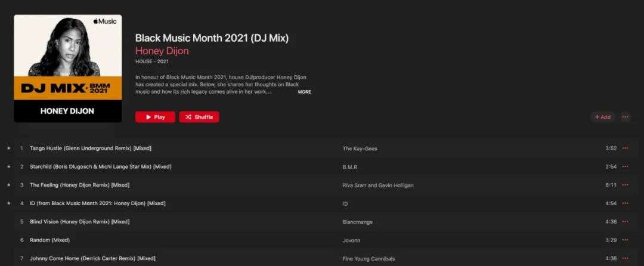
Task: Click artist The Kay-Gees
Action: click(360, 149)
